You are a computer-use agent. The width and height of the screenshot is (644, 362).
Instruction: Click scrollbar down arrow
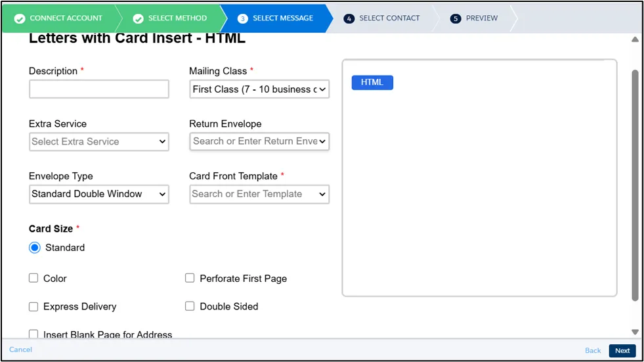pyautogui.click(x=635, y=332)
